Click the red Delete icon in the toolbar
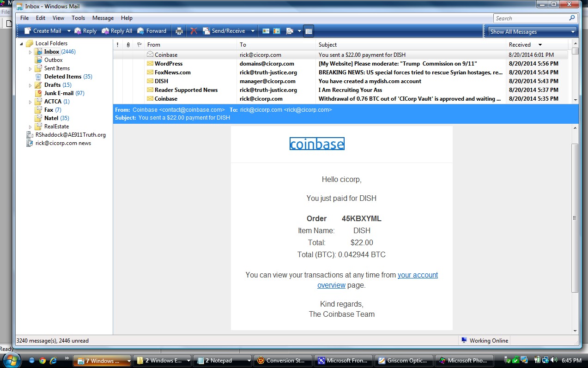The image size is (588, 368). 194,31
